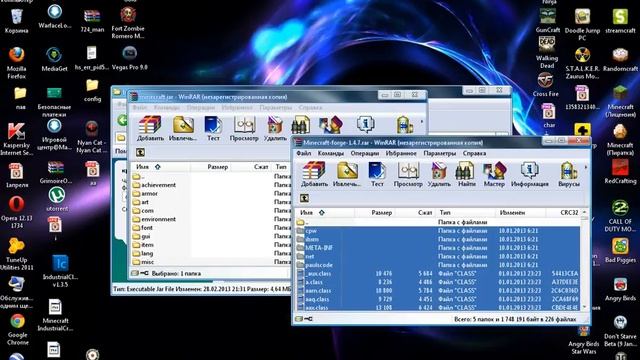Click file list vertical scrollbar in Minecraft-forge window
This screenshot has width=640, height=360.
(x=584, y=260)
